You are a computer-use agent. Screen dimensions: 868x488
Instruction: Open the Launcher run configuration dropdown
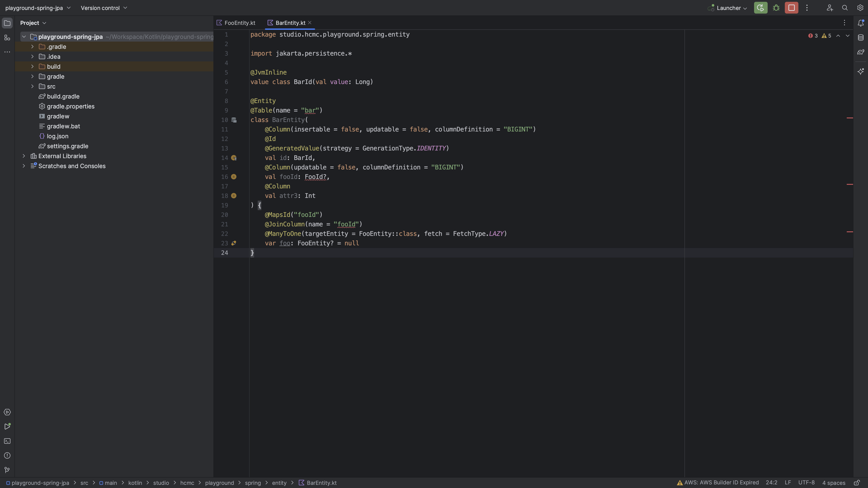[x=728, y=8]
